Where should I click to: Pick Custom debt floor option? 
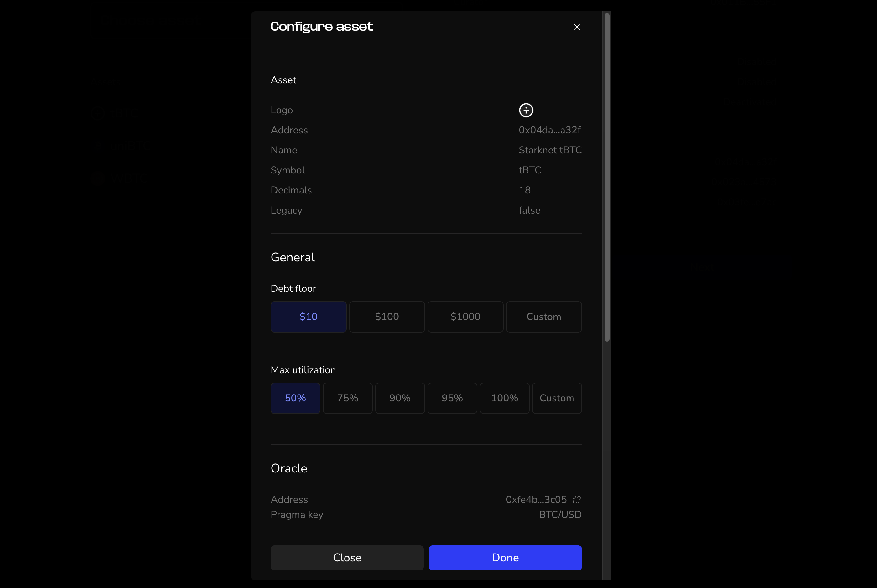pos(543,317)
